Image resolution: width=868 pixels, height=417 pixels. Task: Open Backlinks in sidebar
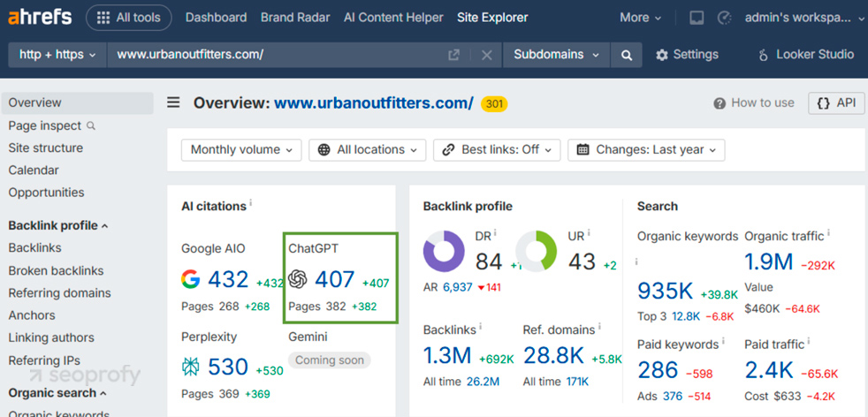34,247
